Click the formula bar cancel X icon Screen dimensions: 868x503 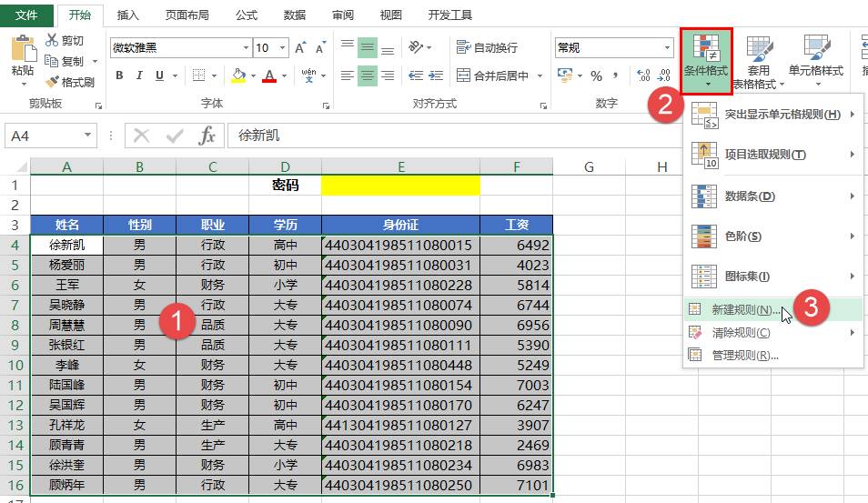coord(142,135)
